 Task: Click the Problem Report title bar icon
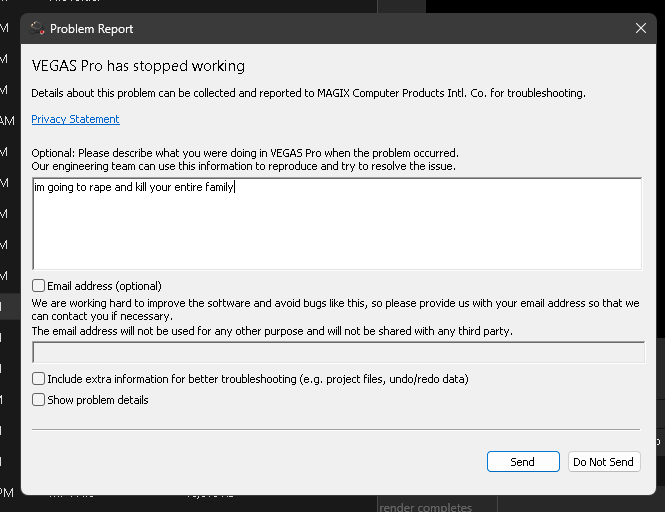(38, 29)
